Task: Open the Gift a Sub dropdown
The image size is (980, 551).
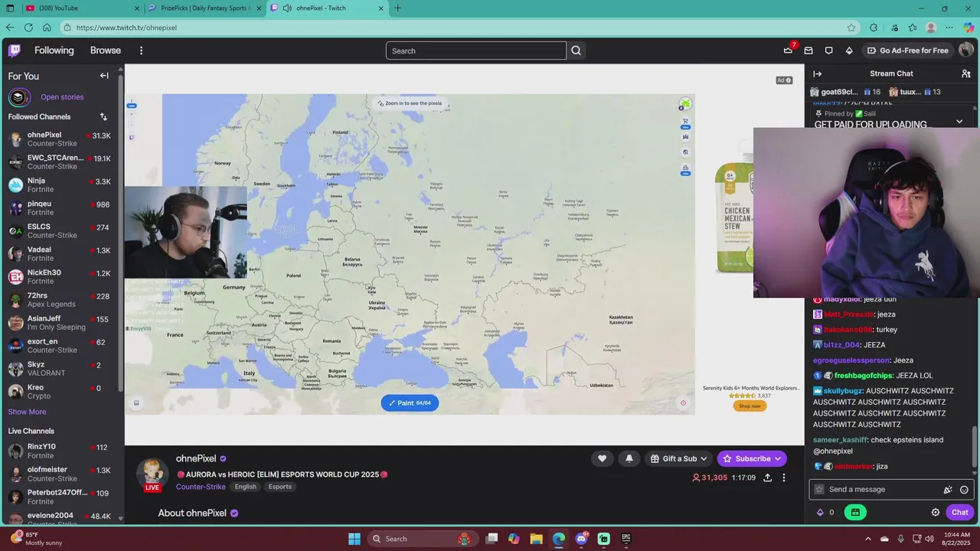Action: 678,458
